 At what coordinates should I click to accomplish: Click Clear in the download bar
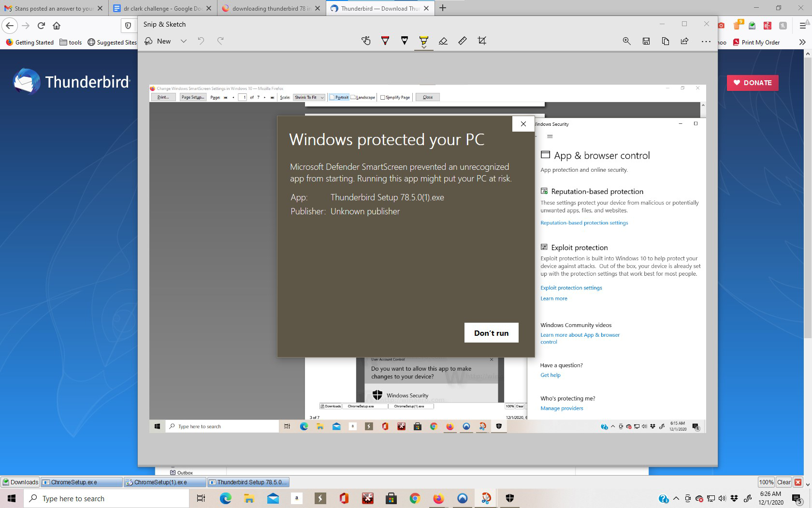pos(783,482)
